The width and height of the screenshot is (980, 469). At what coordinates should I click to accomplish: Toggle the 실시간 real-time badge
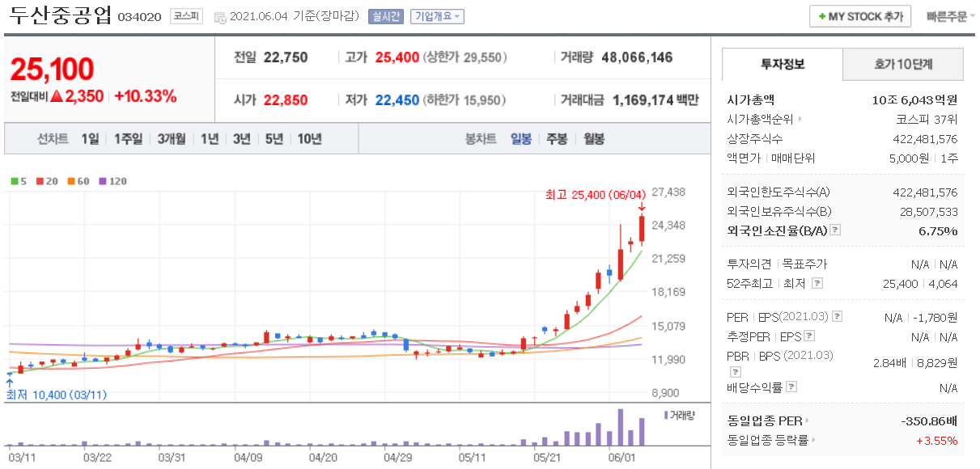coord(385,16)
